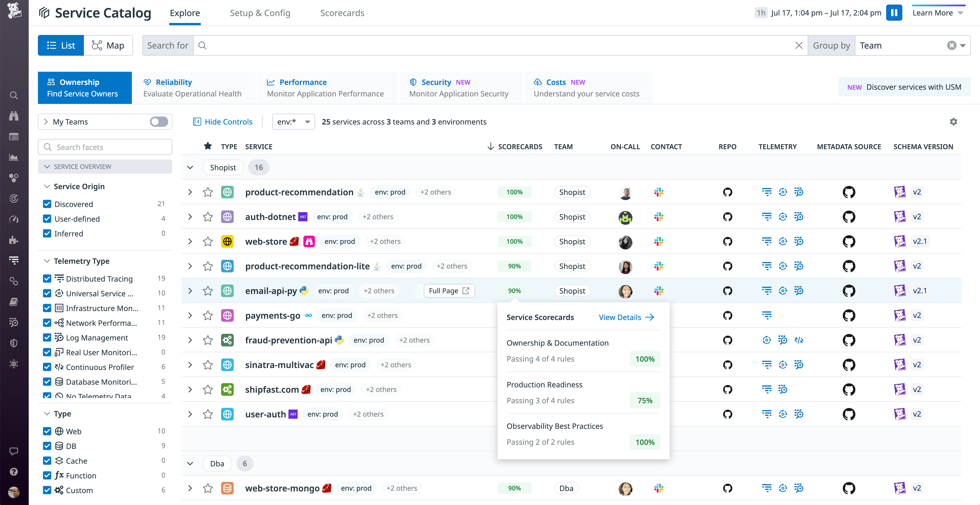Open the env:* environment filter dropdown
The image size is (980, 505).
[x=293, y=122]
